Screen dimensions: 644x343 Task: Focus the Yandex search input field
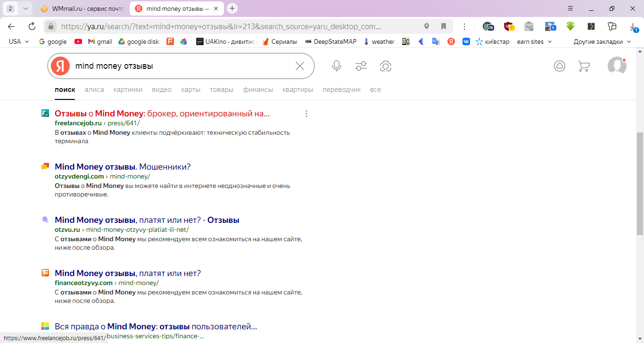click(x=182, y=66)
